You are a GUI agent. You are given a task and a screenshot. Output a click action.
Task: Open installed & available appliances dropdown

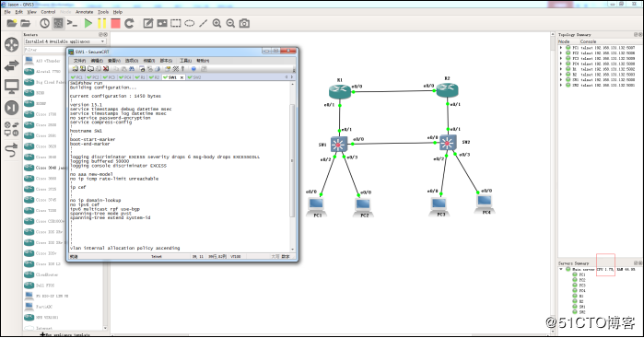[x=64, y=41]
